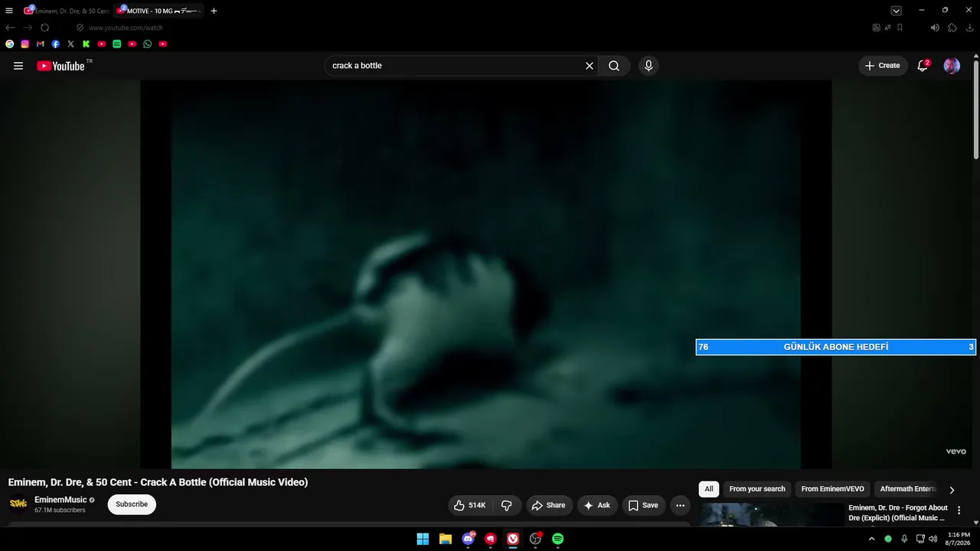The image size is (980, 551).
Task: Select the 'All' filter chip
Action: [709, 489]
